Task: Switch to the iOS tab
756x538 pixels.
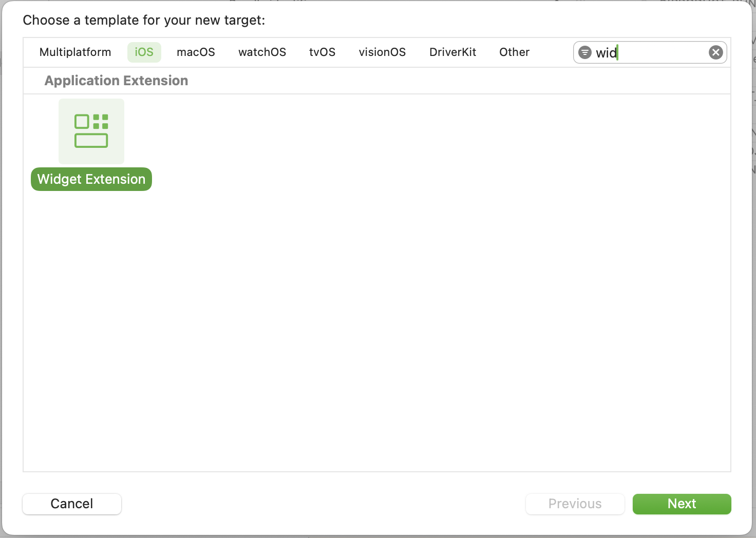Action: tap(144, 52)
